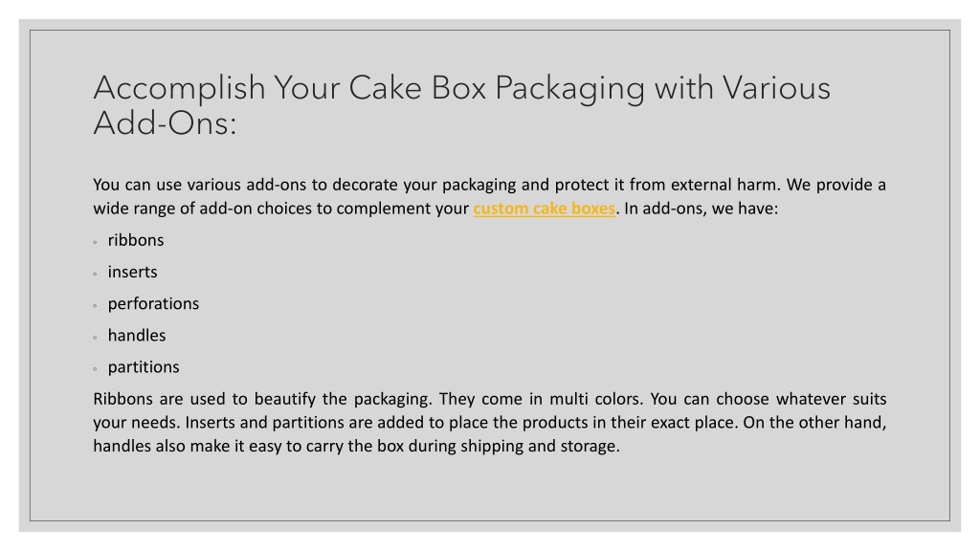This screenshot has height=551, width=980.
Task: Click the bullet marker beside inserts
Action: pos(95,275)
